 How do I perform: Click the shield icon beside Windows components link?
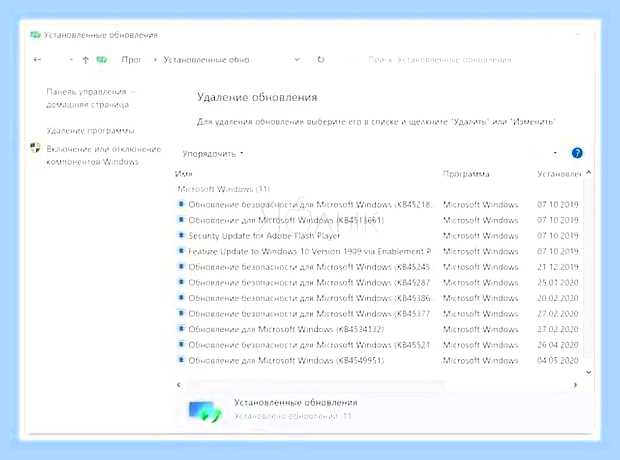35,148
